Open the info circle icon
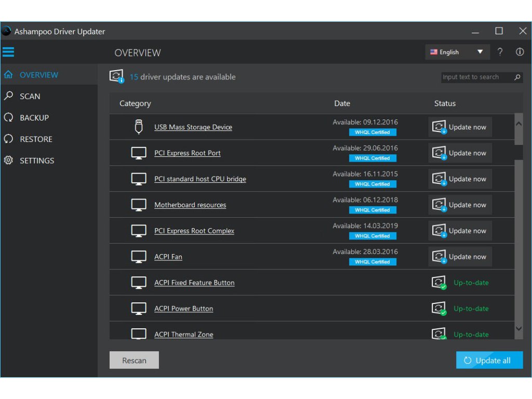This screenshot has width=532, height=399. click(x=520, y=52)
